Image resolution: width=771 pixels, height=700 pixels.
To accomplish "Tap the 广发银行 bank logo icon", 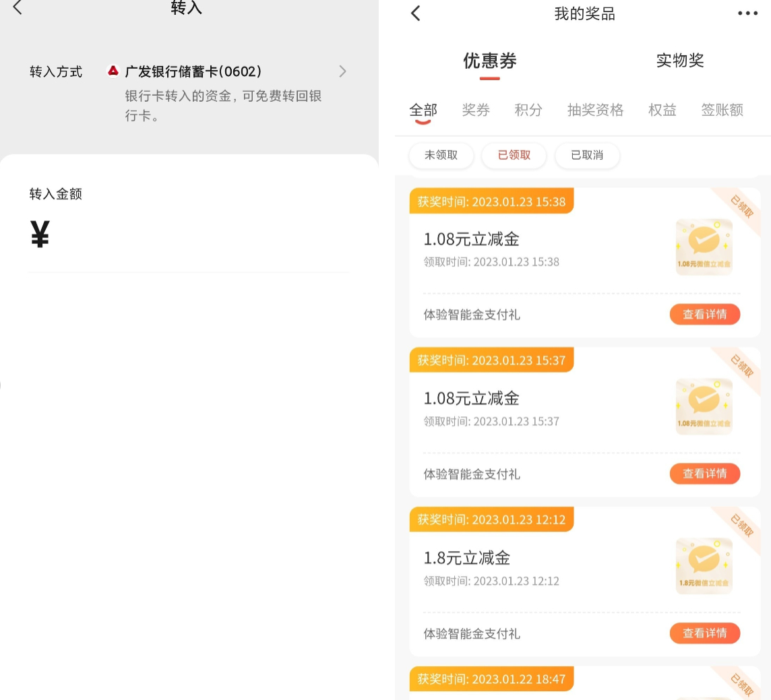I will click(x=113, y=71).
